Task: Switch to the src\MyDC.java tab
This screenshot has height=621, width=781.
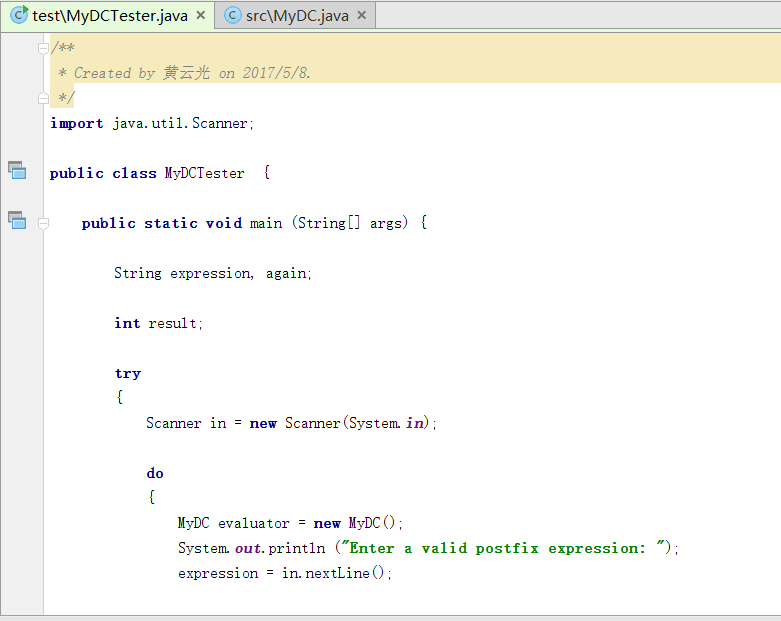Action: [297, 16]
